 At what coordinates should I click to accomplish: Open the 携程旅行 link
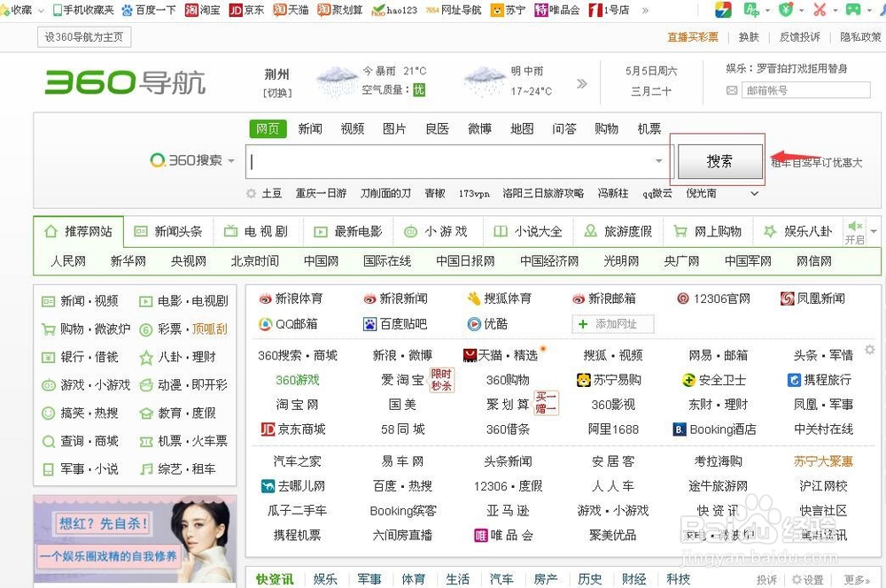820,380
